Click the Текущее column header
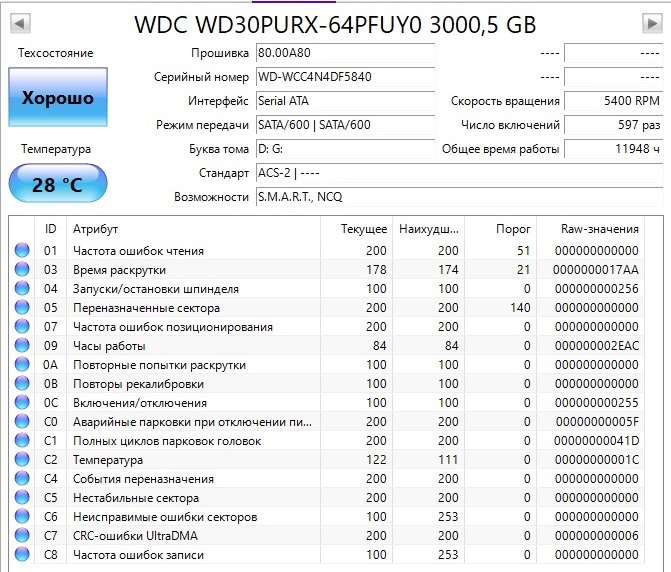Image resolution: width=671 pixels, height=572 pixels. (x=356, y=229)
